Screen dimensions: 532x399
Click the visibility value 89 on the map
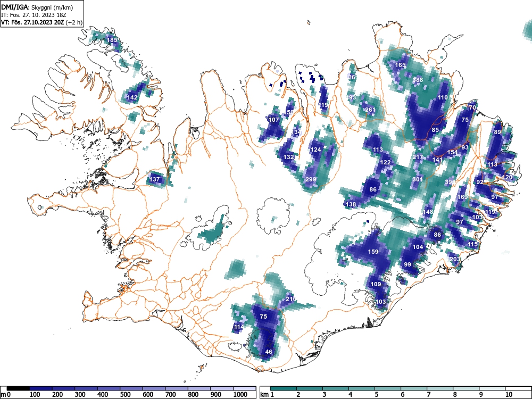coord(497,132)
